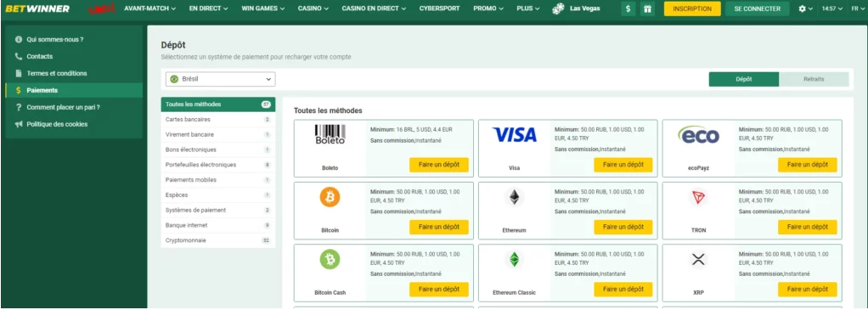Select Banque internet category
Viewport: 868px width, 310px height.
218,225
